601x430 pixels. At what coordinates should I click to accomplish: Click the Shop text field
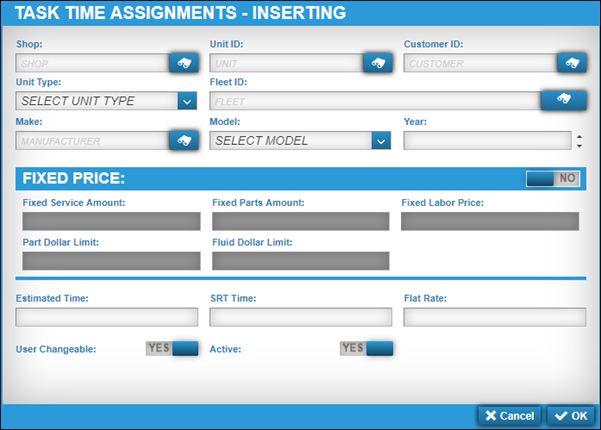92,63
